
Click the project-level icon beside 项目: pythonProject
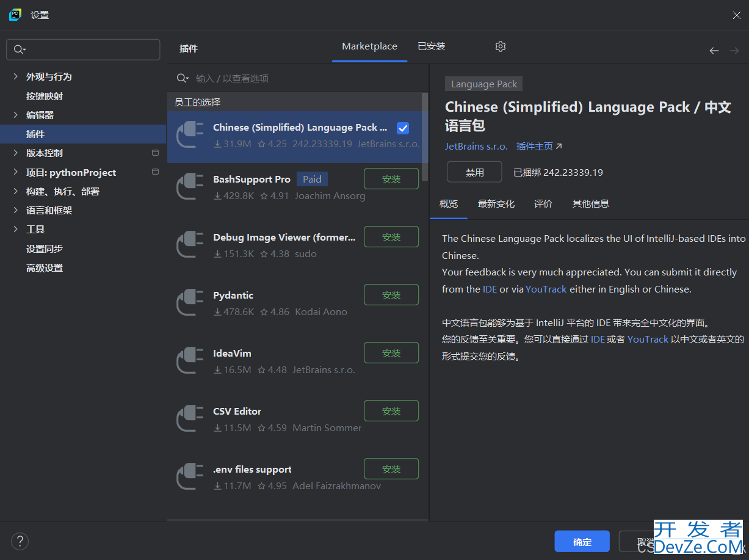click(155, 172)
